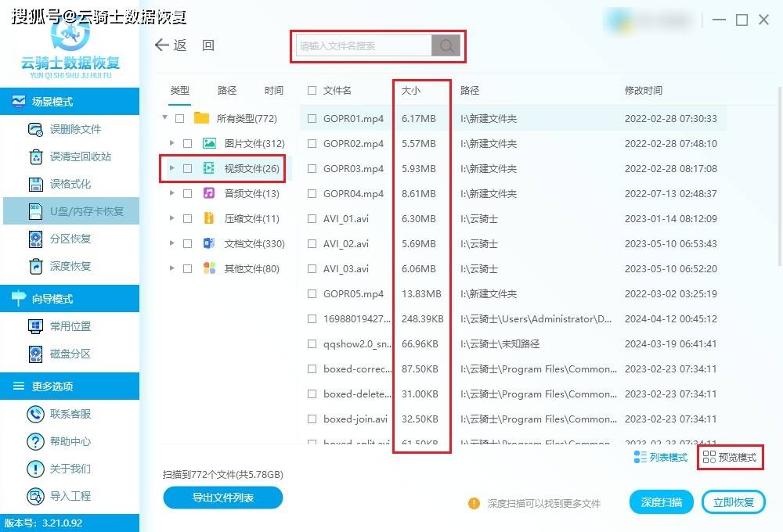Collapse the 所有类型 tree arrow

[x=164, y=118]
